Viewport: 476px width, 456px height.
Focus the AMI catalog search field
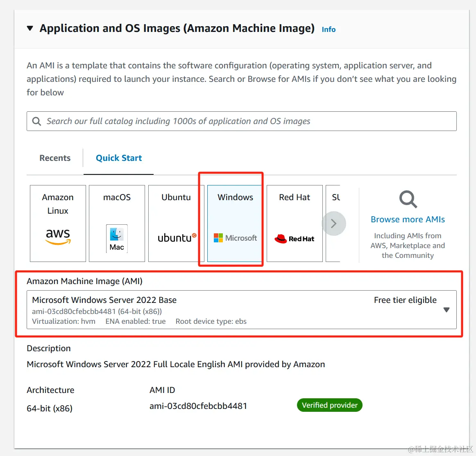point(241,121)
